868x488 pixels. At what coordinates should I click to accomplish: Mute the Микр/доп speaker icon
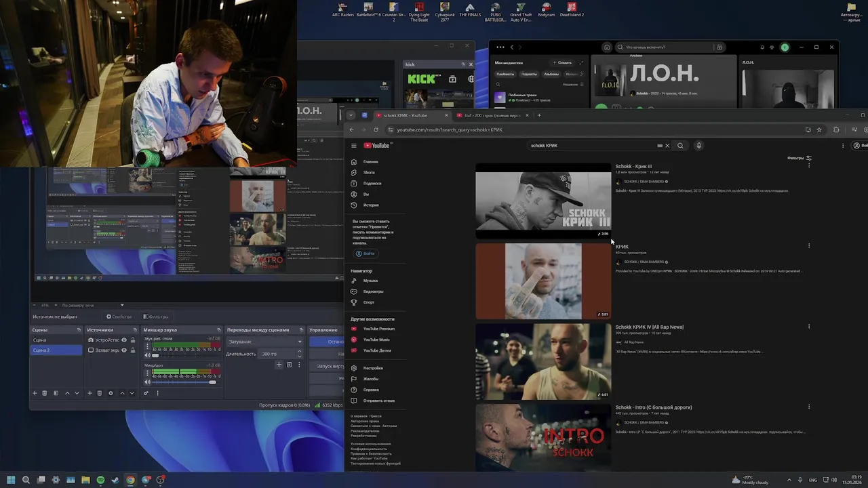click(x=147, y=382)
